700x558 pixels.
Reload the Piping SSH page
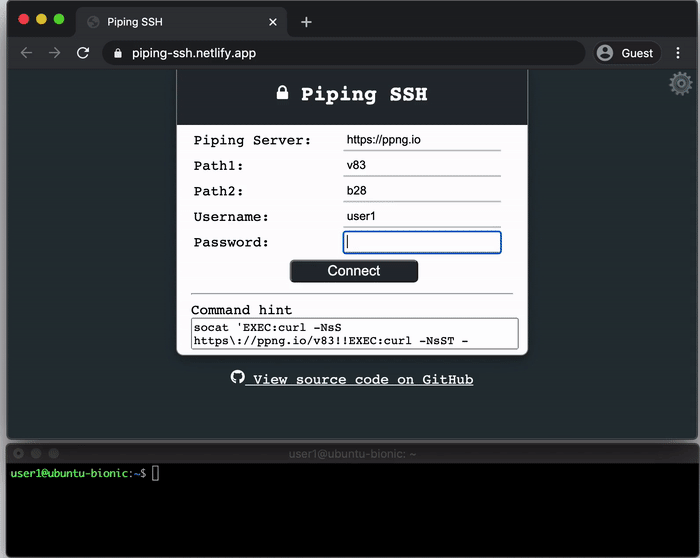click(83, 53)
